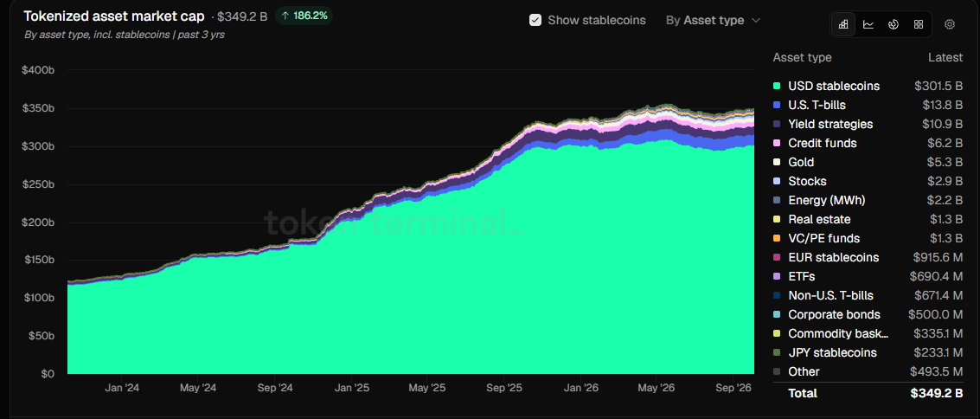Screen dimensions: 980x419
Task: Select Commodity bask... legend label
Action: click(x=838, y=333)
